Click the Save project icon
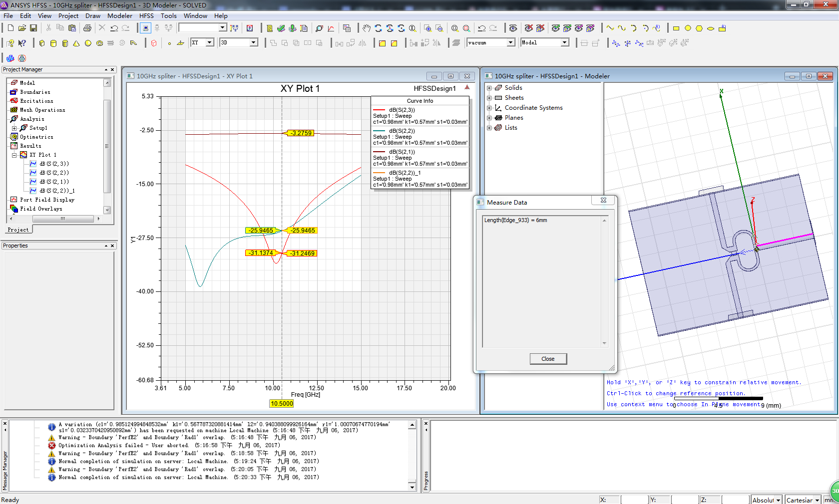The image size is (839, 504). pos(33,28)
